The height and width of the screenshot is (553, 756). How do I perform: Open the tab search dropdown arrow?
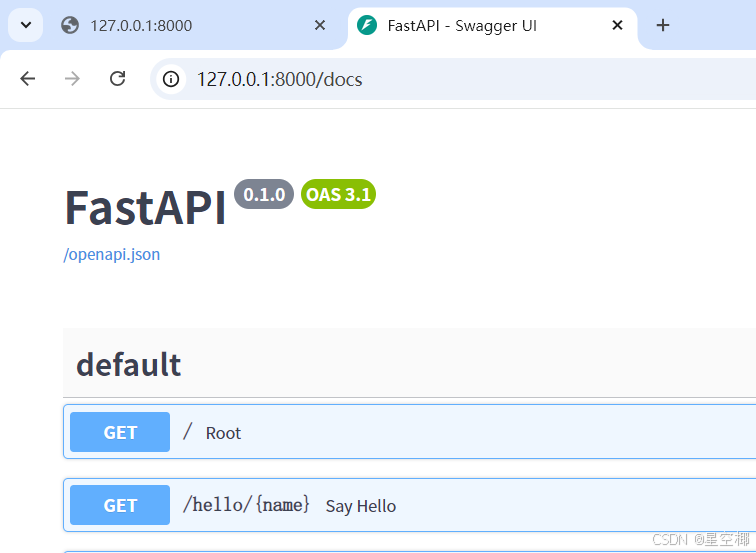pos(26,25)
